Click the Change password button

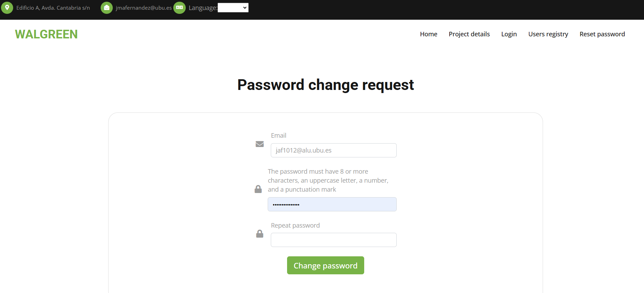coord(325,265)
